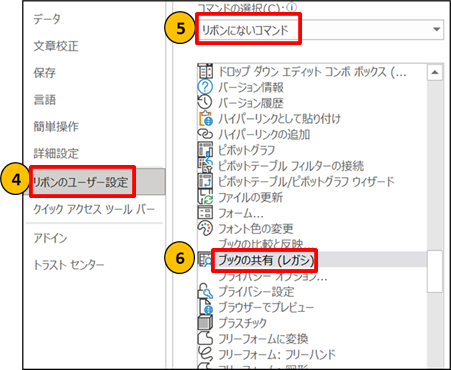Screen dimensions: 451x370
Task: Choose the 言語 category
Action: pos(44,99)
